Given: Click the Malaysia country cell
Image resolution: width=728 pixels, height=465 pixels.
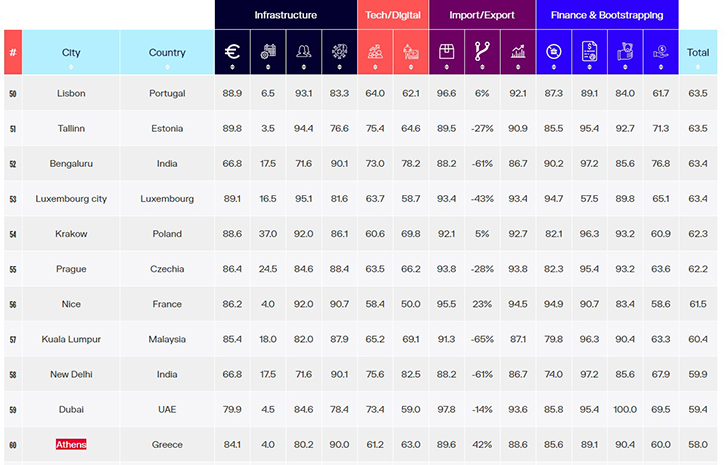Looking at the screenshot, I should click(x=167, y=339).
